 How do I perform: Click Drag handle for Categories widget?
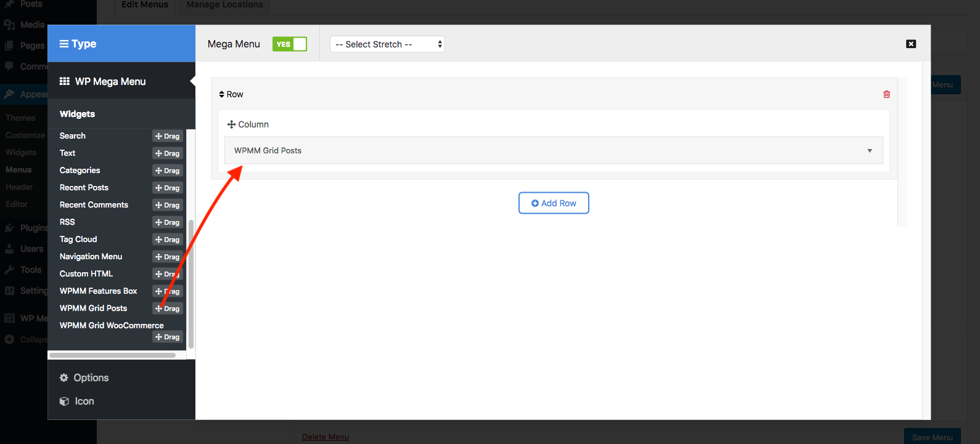[168, 171]
